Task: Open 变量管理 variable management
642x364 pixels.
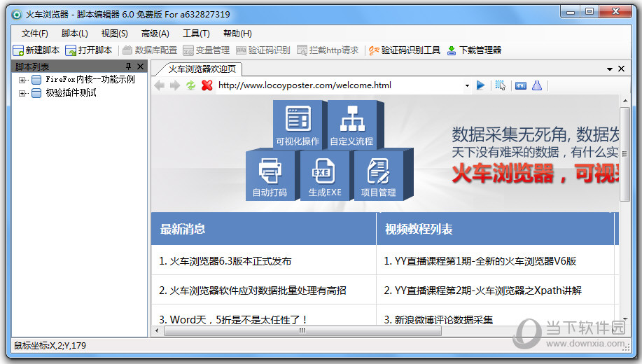Action: [x=207, y=50]
